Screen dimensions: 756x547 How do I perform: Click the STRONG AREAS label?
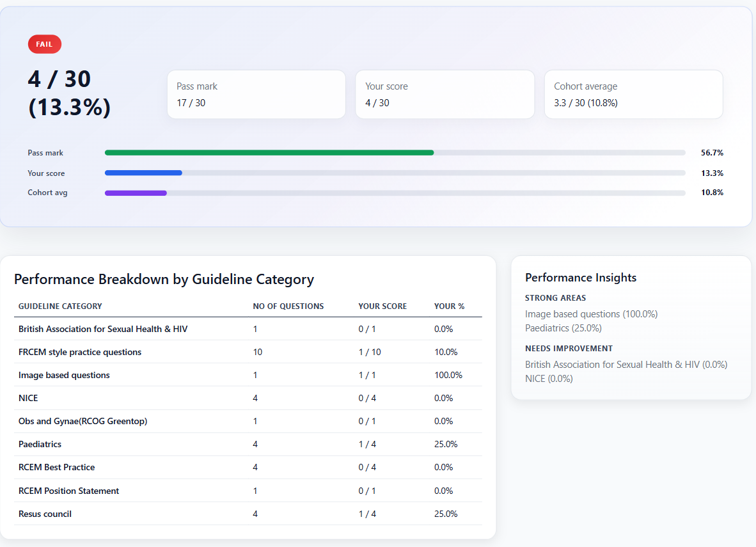pyautogui.click(x=555, y=298)
